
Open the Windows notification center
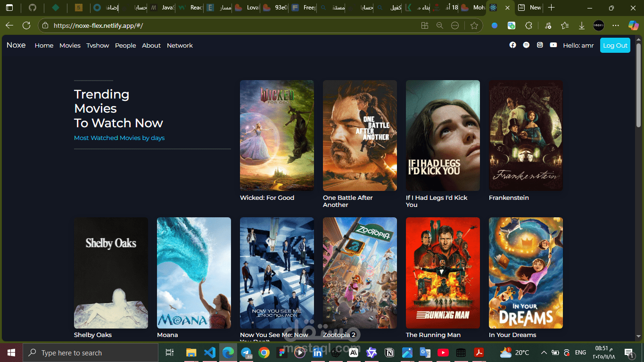coord(628,353)
